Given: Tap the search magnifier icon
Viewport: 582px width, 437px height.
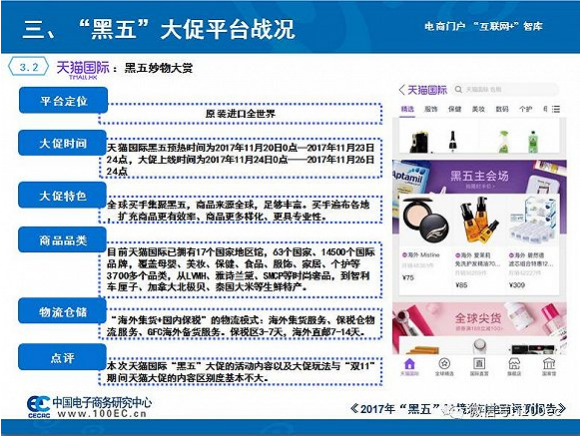Looking at the screenshot, I should pyautogui.click(x=458, y=89).
